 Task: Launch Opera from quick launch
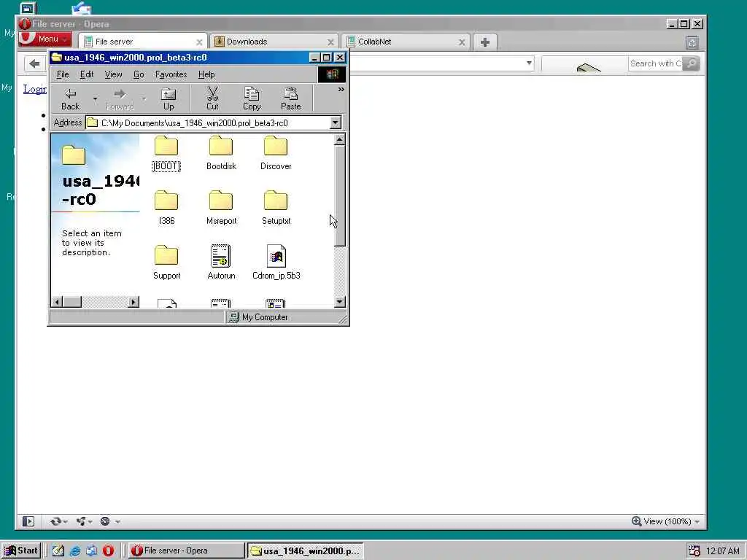(108, 551)
